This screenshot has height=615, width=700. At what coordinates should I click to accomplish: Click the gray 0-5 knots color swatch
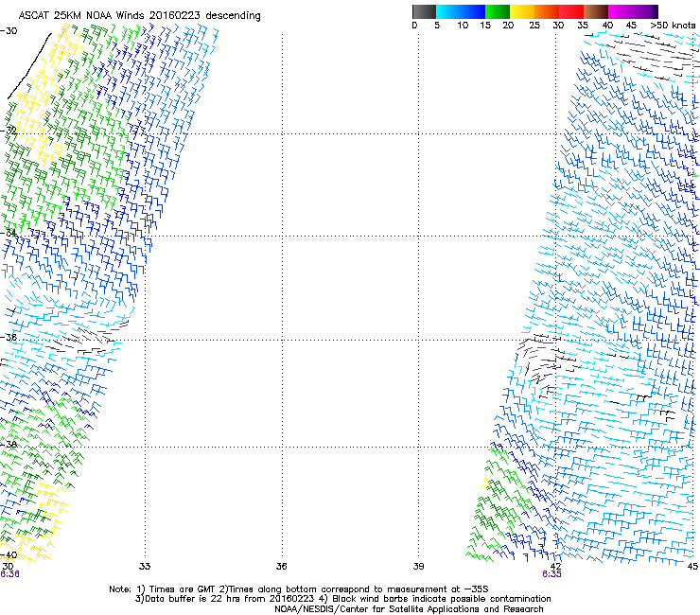pos(424,11)
